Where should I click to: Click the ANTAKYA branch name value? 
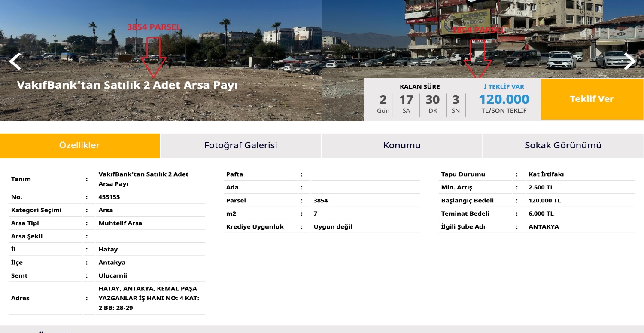pyautogui.click(x=544, y=227)
